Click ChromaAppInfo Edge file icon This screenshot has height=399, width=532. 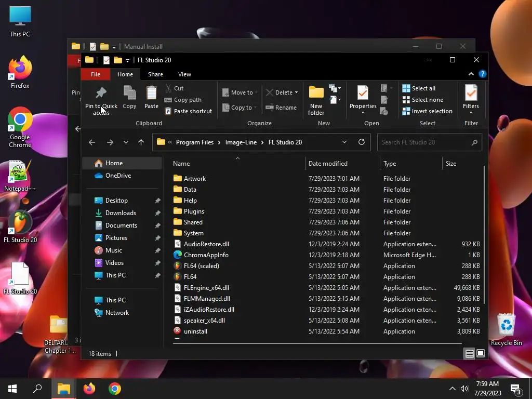(177, 255)
